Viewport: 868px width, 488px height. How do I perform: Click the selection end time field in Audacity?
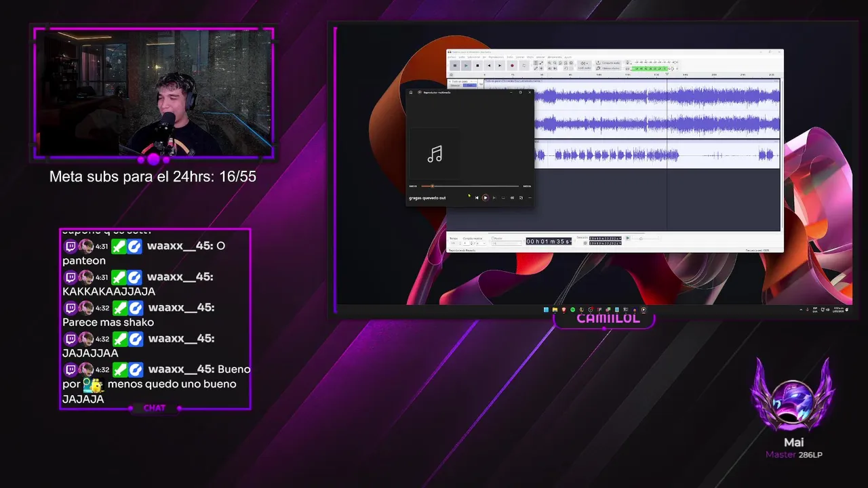(605, 243)
